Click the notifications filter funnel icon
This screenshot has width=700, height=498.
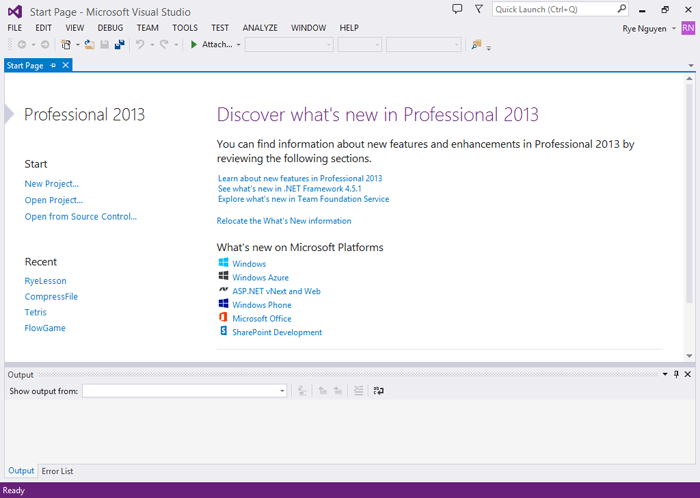coord(479,9)
